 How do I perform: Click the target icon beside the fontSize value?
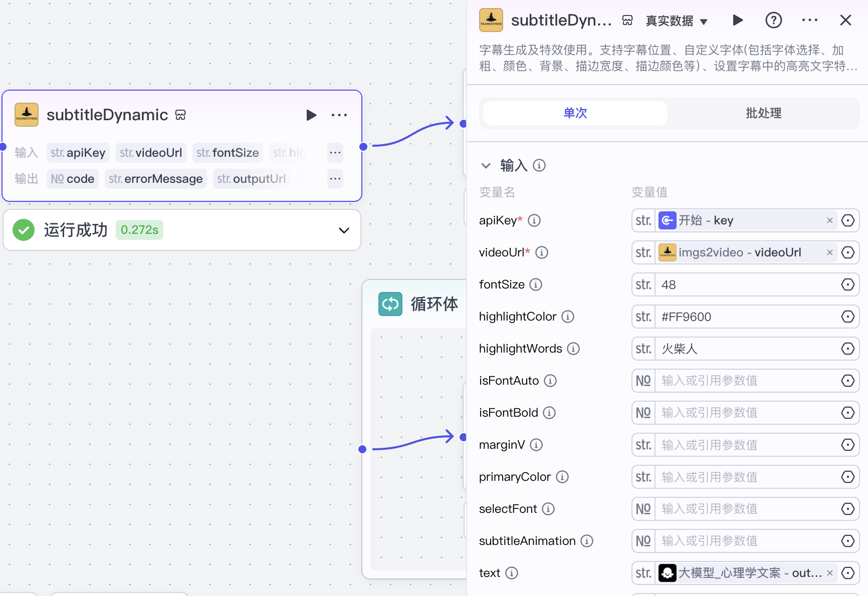[848, 284]
